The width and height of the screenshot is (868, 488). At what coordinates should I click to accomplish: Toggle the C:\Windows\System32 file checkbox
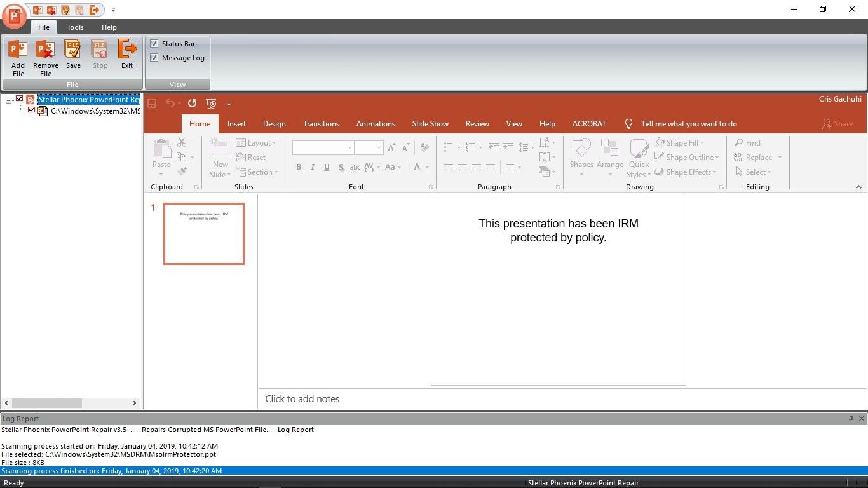[x=32, y=111]
